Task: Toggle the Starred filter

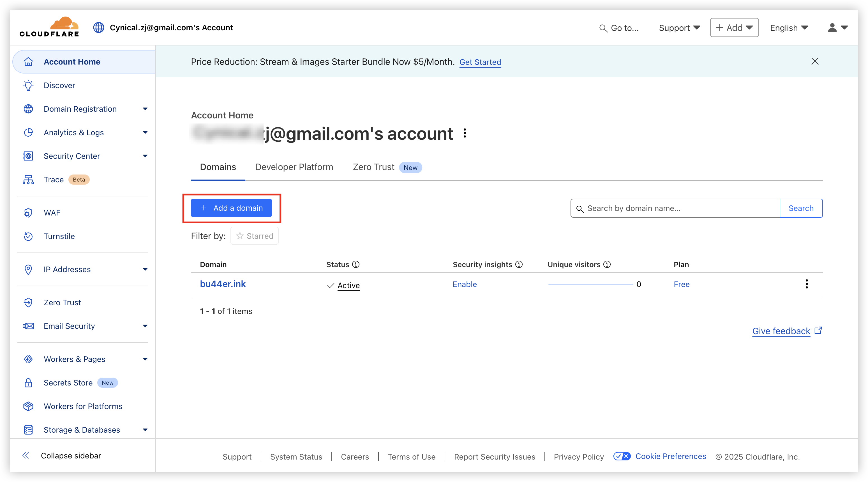Action: coord(254,236)
